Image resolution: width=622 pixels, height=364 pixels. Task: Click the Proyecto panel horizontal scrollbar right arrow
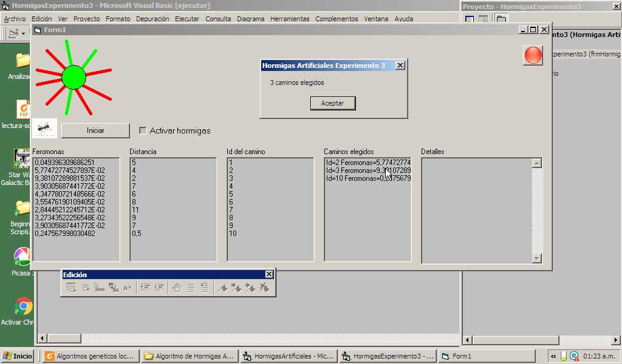[x=615, y=340]
